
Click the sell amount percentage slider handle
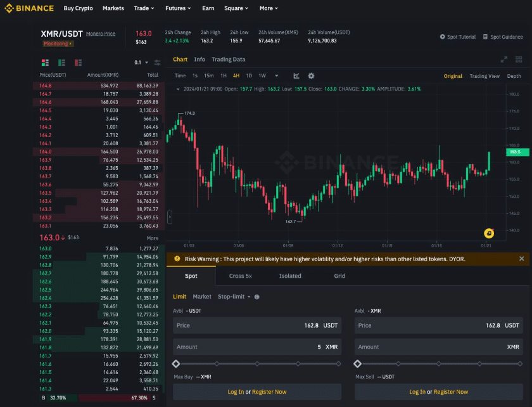pos(357,364)
